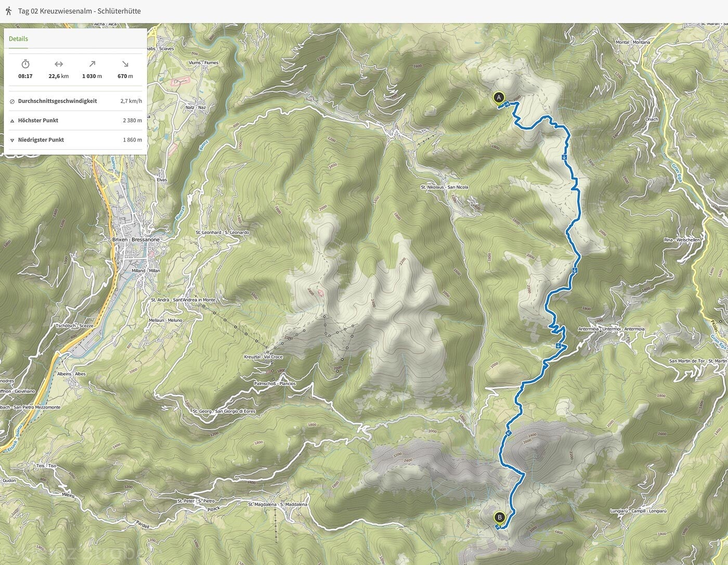Click the up-triangle icon beside Höchster Punkt
Image resolution: width=728 pixels, height=565 pixels.
click(12, 121)
